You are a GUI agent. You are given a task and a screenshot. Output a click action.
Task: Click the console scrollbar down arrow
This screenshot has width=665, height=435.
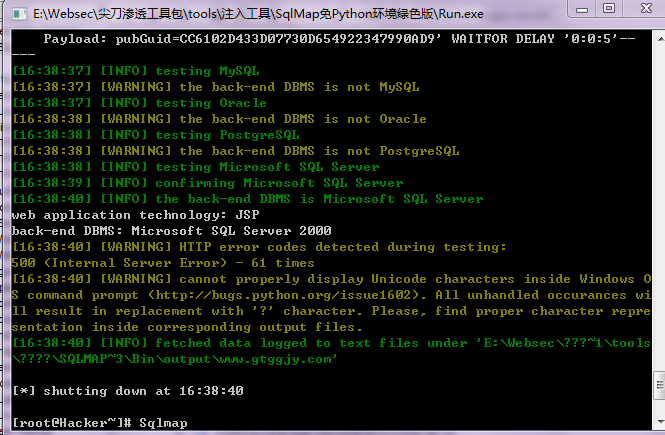pos(659,422)
